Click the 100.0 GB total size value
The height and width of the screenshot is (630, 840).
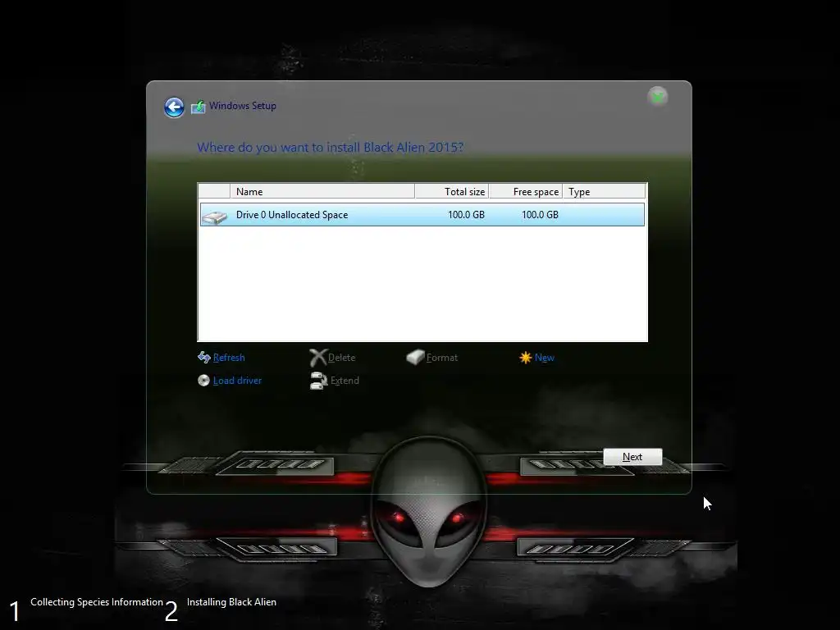(466, 215)
